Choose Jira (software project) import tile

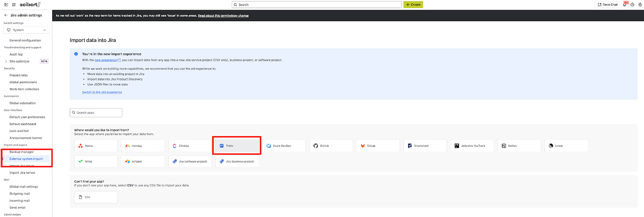[190, 161]
